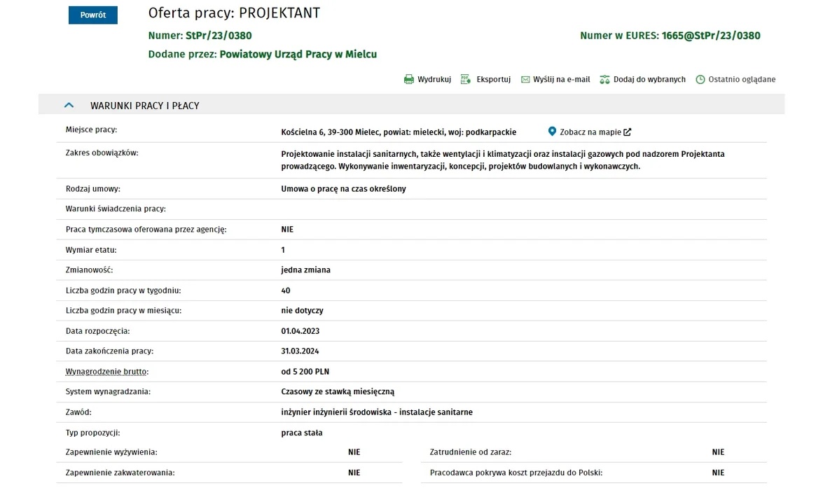
Task: Click the EURES number 1665@StPr/23/0380
Action: (x=711, y=36)
